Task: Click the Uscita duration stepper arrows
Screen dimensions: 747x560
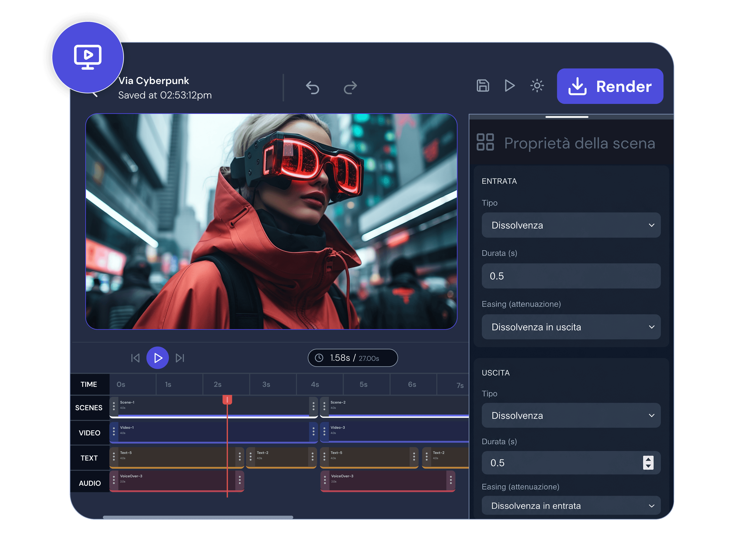Action: tap(648, 463)
